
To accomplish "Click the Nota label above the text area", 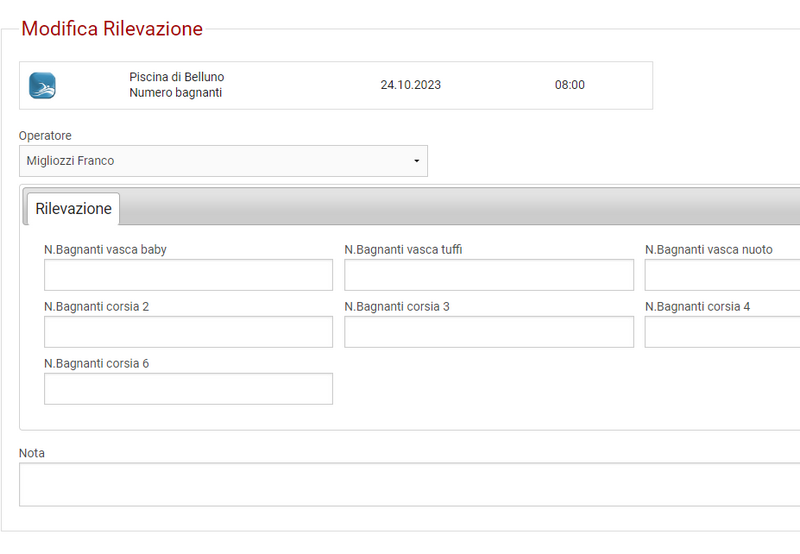I will (32, 453).
